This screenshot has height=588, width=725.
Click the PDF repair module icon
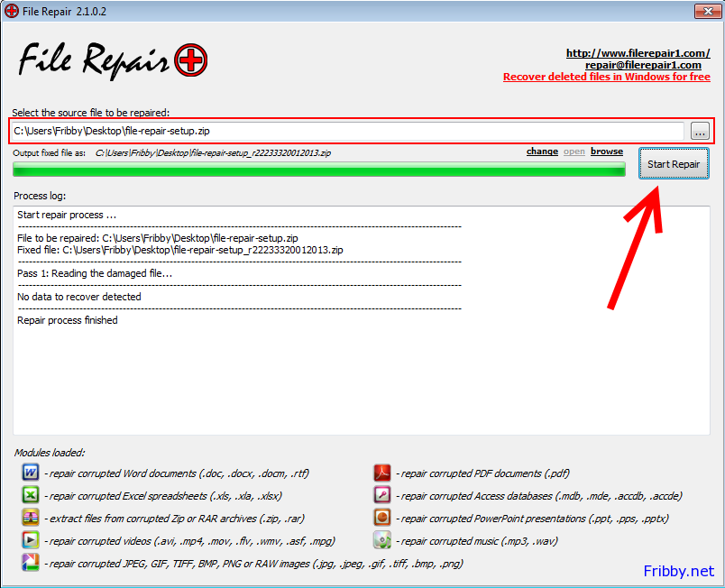(x=382, y=473)
